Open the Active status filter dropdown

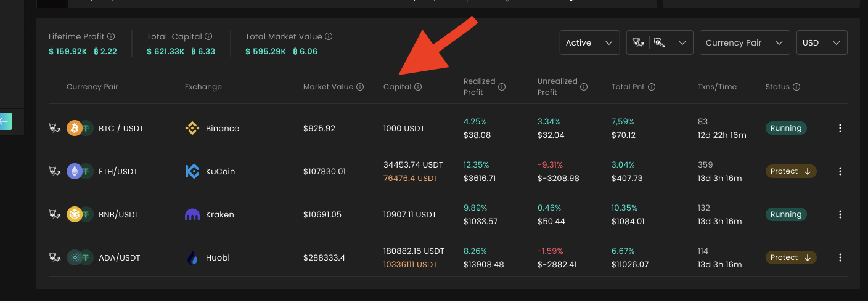click(x=589, y=43)
